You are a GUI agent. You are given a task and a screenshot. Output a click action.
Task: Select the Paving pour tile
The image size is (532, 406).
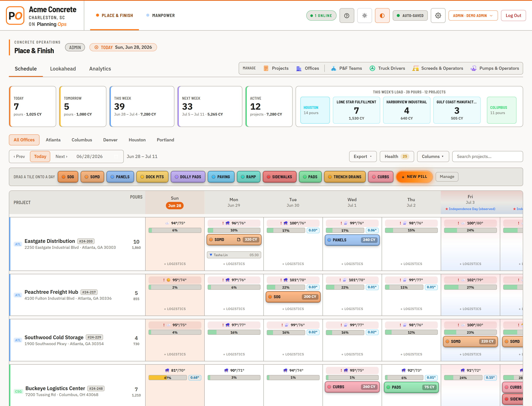[221, 177]
